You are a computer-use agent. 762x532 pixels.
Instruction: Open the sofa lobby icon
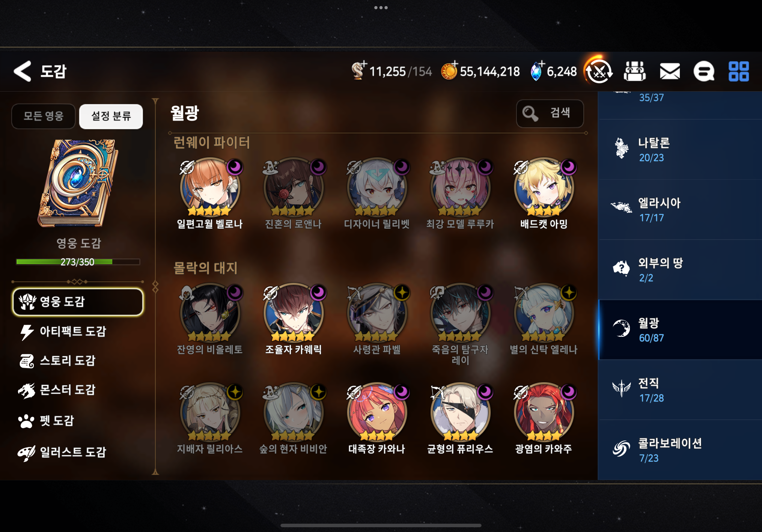(x=635, y=71)
